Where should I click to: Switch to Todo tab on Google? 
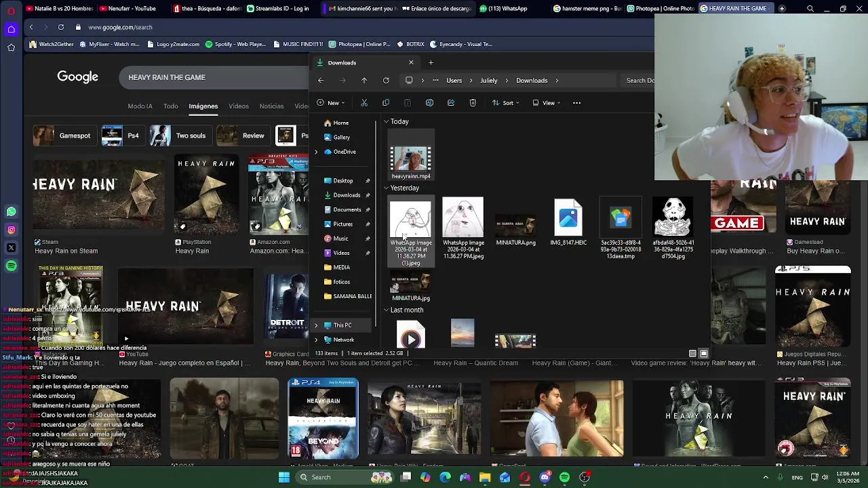tap(171, 106)
